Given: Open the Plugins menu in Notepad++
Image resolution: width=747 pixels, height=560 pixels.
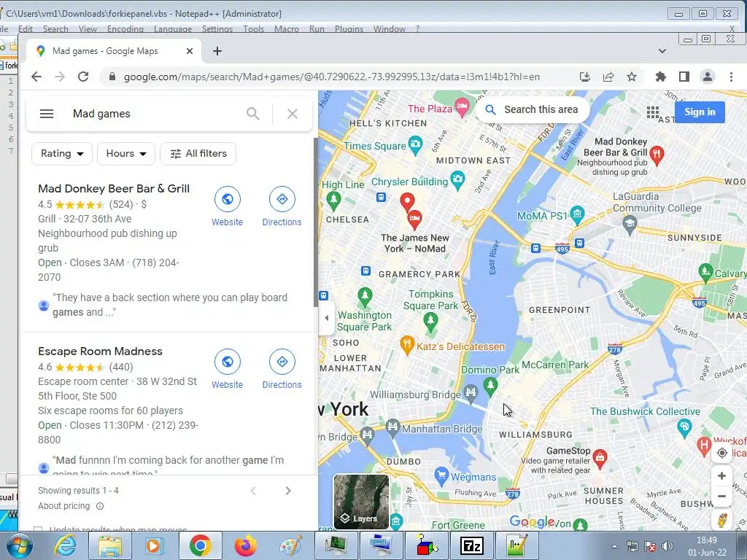Looking at the screenshot, I should 349,29.
